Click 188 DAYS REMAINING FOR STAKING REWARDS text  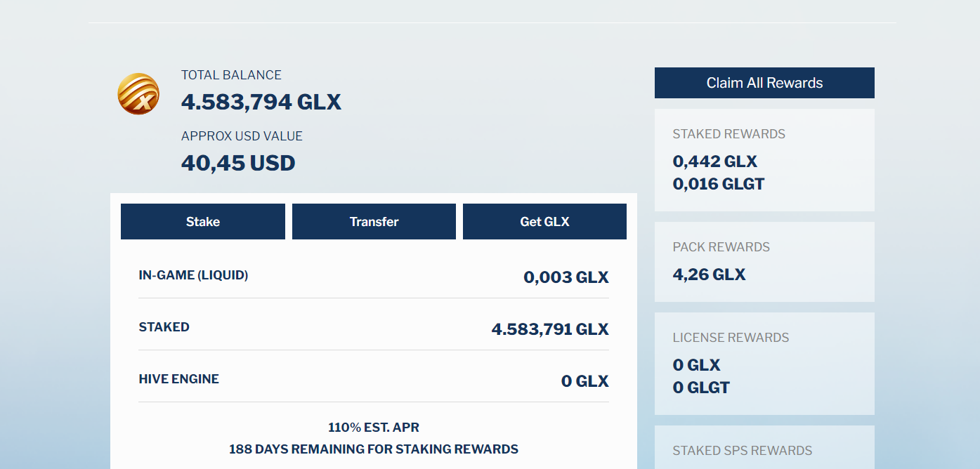click(x=374, y=449)
